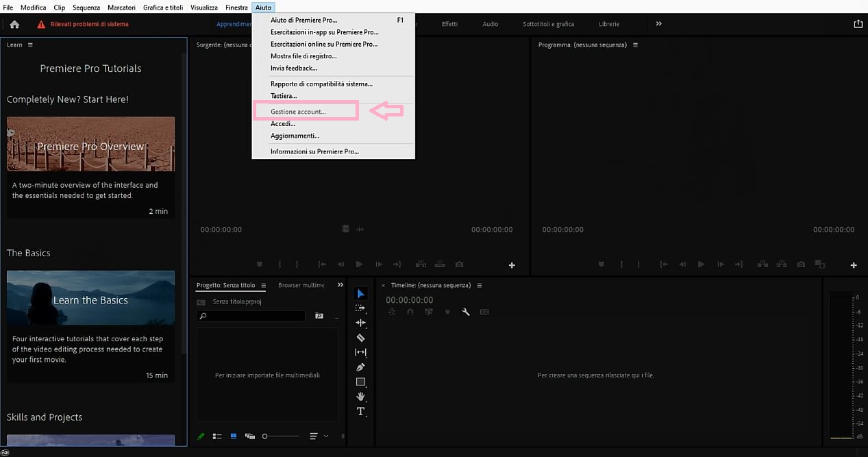The width and height of the screenshot is (868, 457).
Task: Click the Timeline captions track options icon
Action: [484, 312]
